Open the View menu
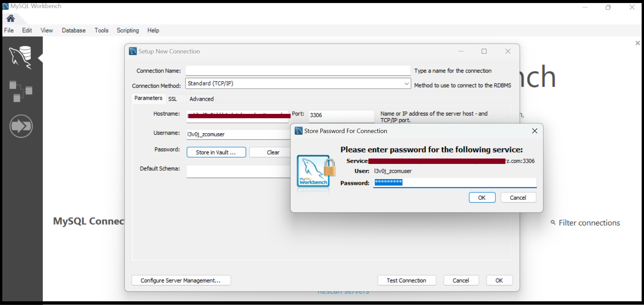Image resolution: width=644 pixels, height=305 pixels. [47, 30]
